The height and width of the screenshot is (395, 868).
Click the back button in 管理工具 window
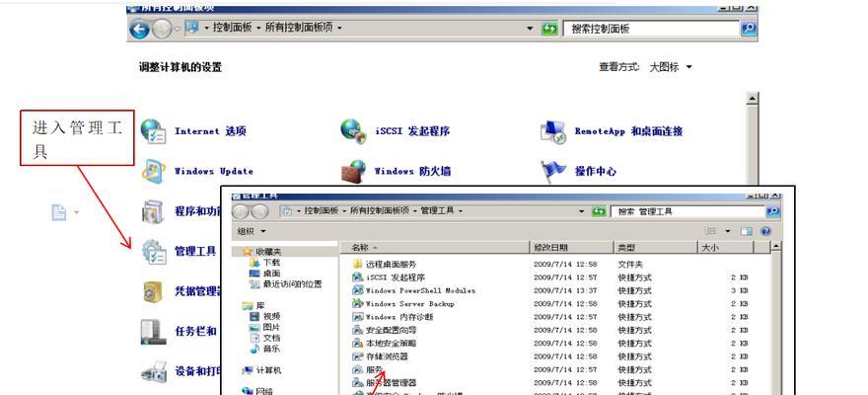click(x=241, y=211)
